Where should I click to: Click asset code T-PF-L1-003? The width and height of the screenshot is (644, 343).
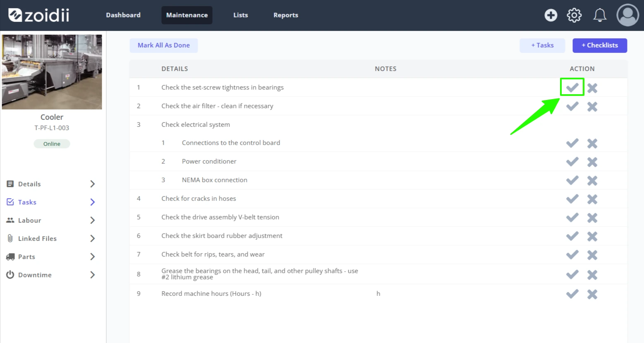click(x=52, y=128)
